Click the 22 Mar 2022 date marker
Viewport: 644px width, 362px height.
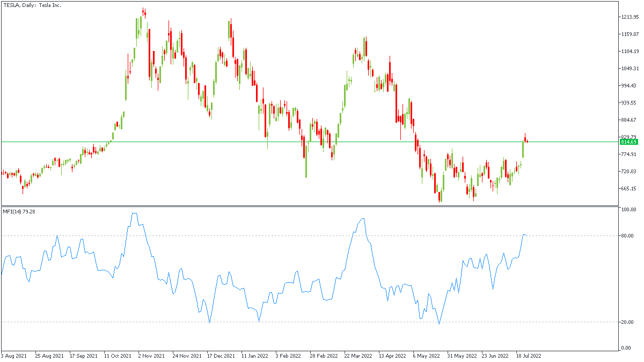tap(358, 356)
